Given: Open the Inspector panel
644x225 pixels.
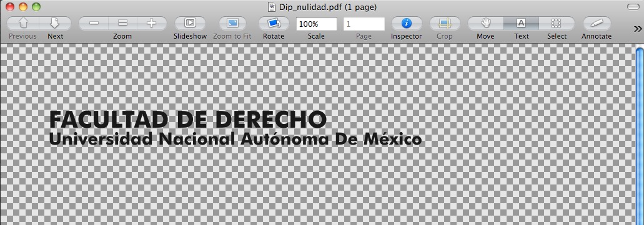Looking at the screenshot, I should [x=406, y=23].
